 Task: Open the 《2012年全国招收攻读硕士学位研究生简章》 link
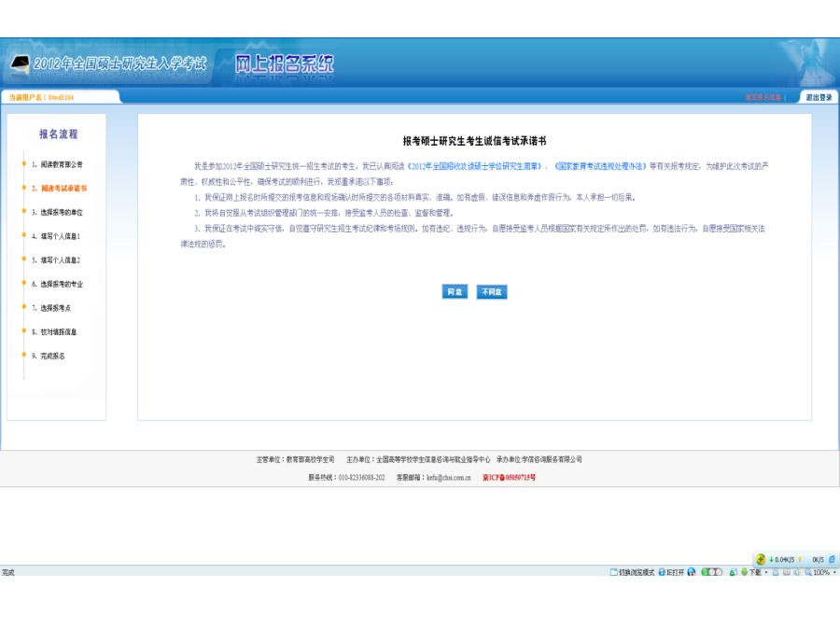[x=475, y=166]
